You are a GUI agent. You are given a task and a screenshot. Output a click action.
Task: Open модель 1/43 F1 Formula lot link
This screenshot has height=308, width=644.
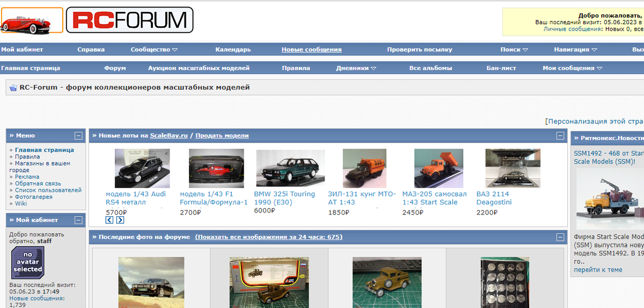tap(214, 198)
